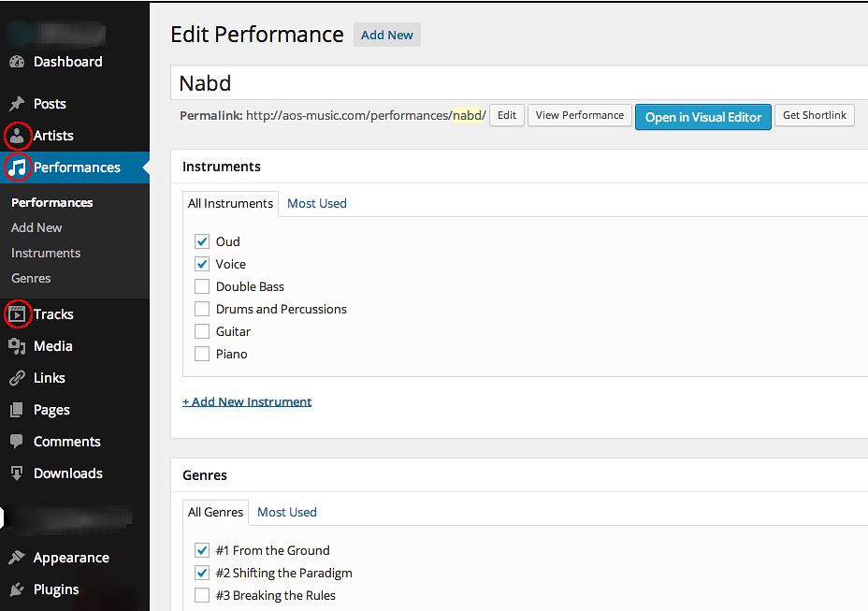Click the Pages document icon
This screenshot has height=611, width=868.
point(17,410)
